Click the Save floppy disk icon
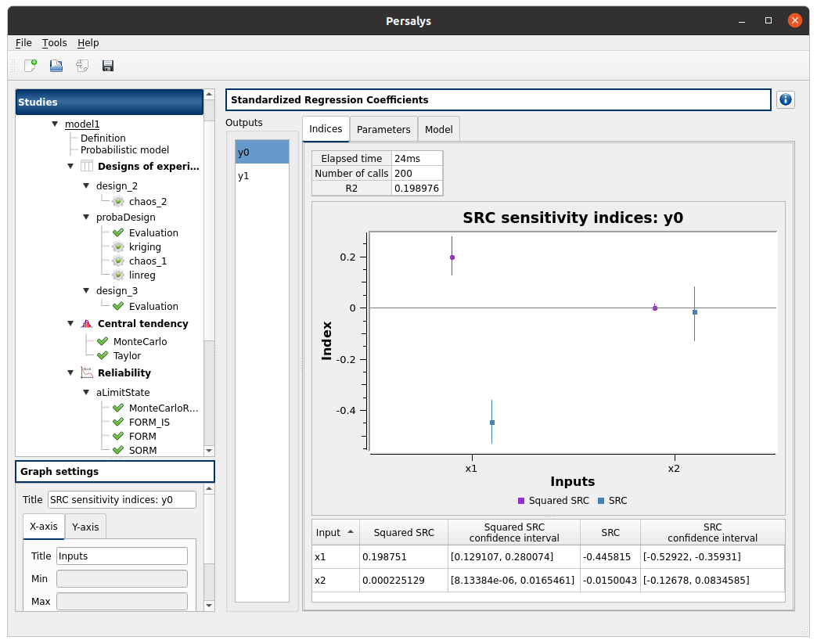Image resolution: width=817 pixels, height=644 pixels. click(x=108, y=66)
